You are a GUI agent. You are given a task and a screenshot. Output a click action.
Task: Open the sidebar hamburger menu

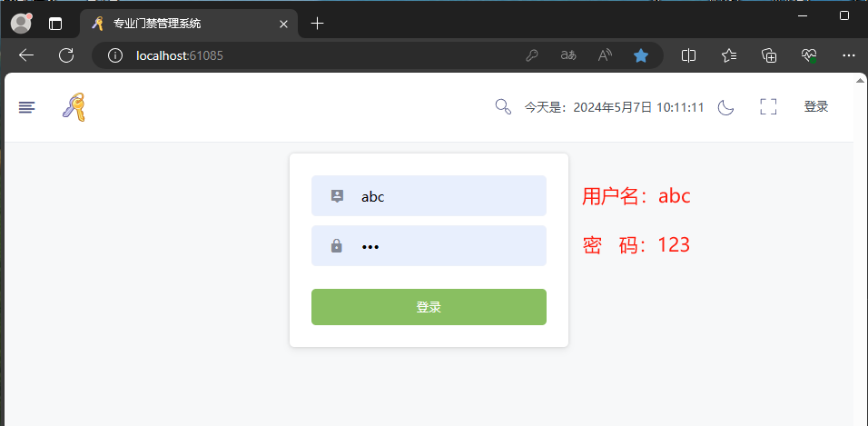point(26,107)
